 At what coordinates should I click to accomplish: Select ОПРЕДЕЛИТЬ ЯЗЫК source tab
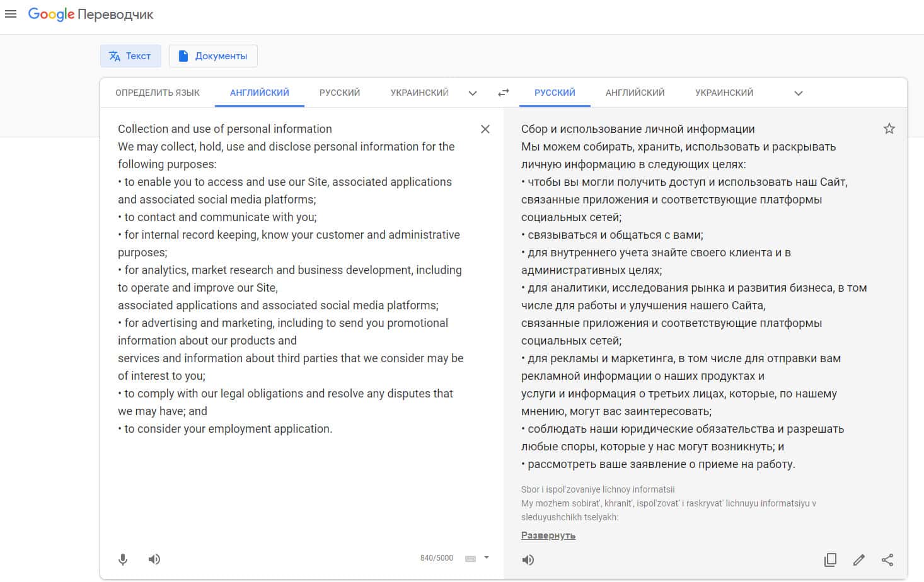[158, 93]
